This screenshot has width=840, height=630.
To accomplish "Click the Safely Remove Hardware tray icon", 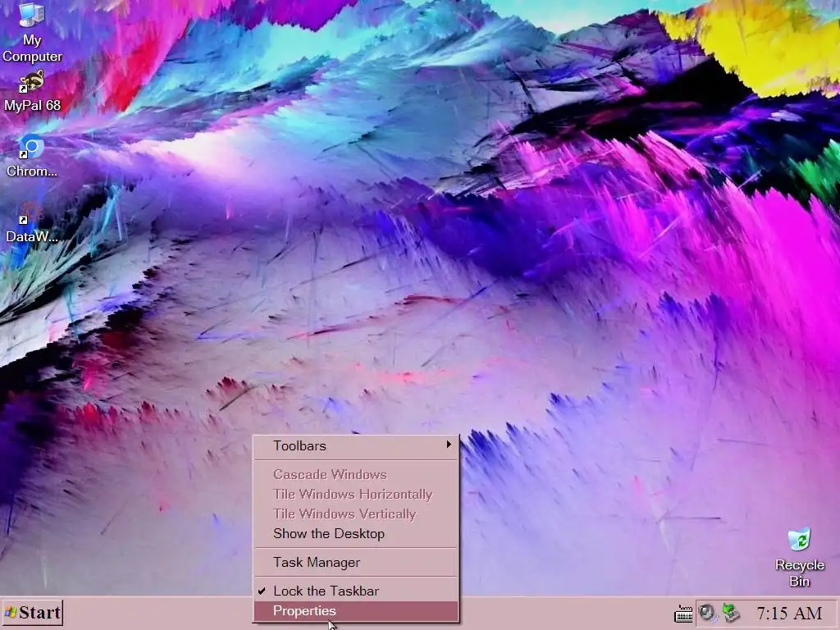I will pyautogui.click(x=730, y=613).
